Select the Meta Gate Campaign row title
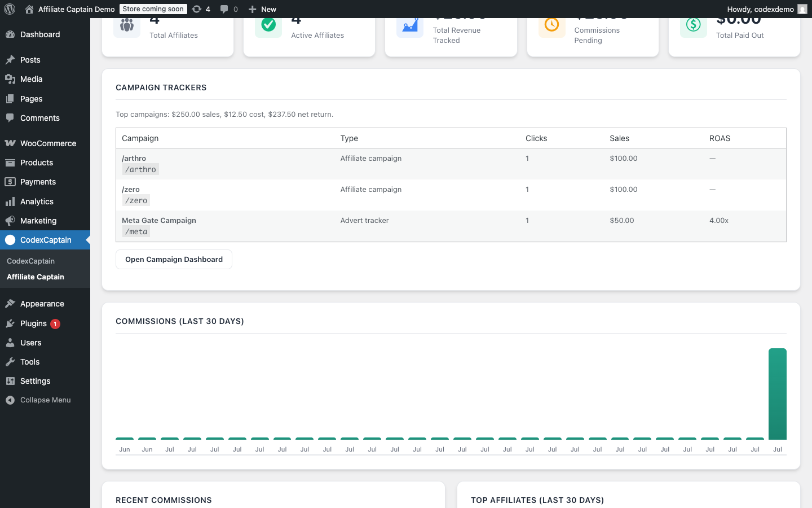Viewport: 812px width, 508px height. pyautogui.click(x=159, y=221)
